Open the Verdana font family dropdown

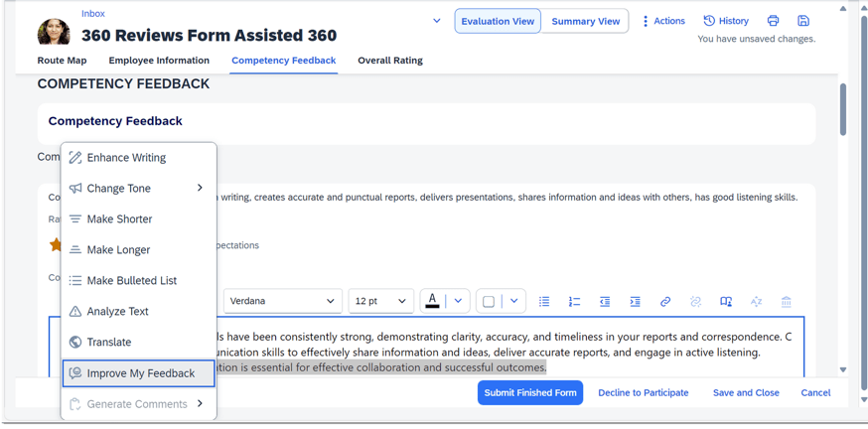(282, 301)
